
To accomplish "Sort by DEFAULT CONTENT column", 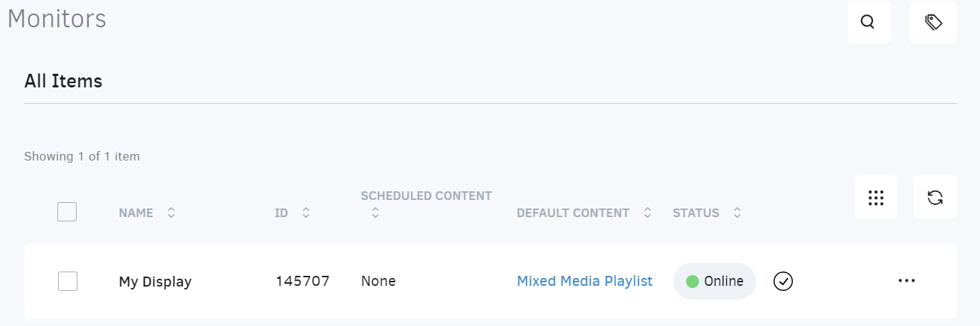I will click(x=647, y=213).
